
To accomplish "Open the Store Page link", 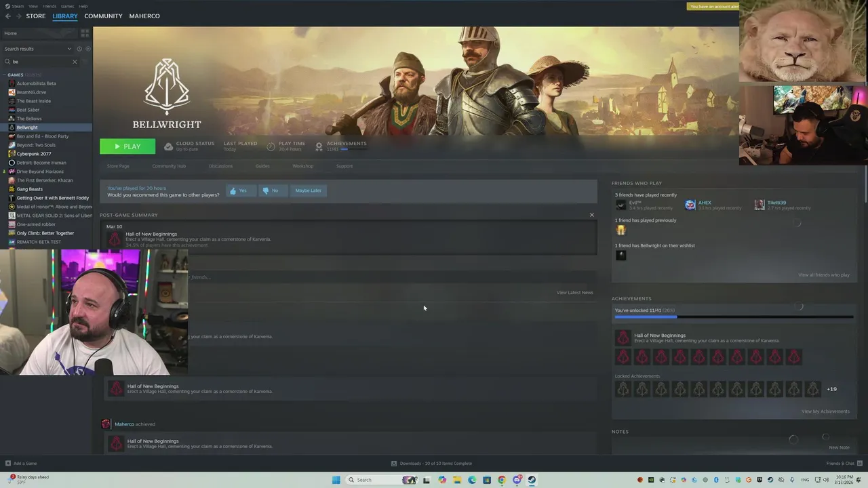I will 118,166.
